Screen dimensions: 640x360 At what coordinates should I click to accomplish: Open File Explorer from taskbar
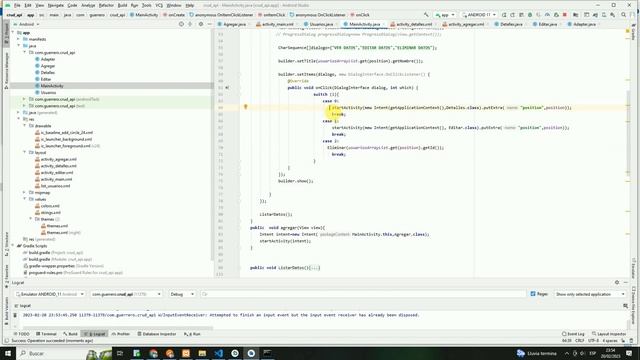click(x=202, y=353)
